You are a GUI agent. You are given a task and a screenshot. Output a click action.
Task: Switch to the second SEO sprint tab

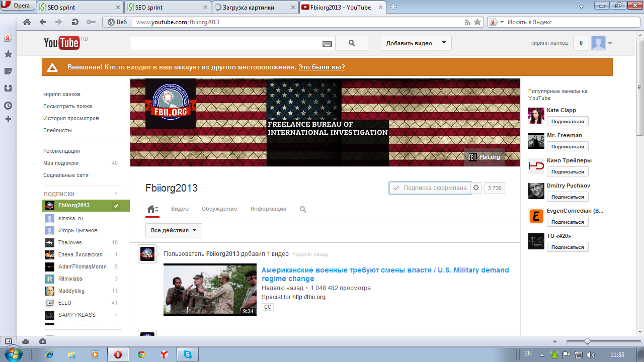(168, 7)
